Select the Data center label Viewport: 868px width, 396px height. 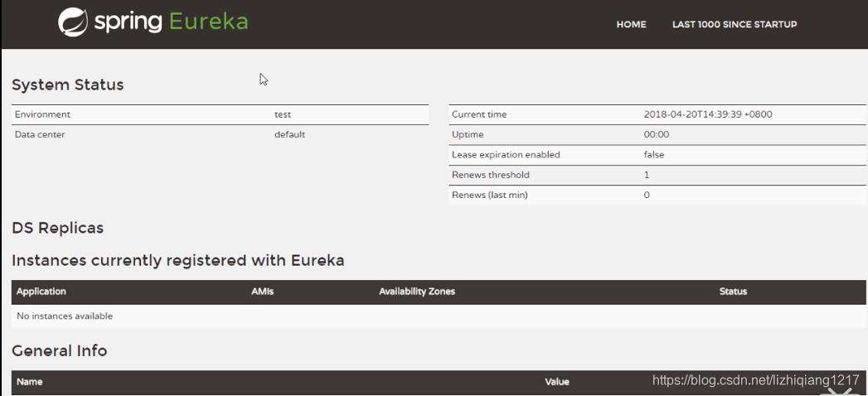(x=40, y=134)
